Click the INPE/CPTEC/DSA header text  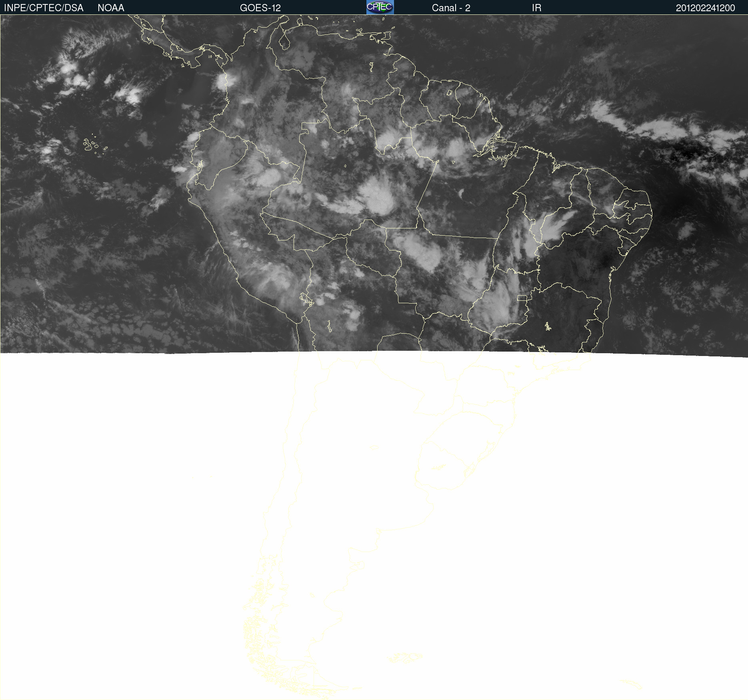click(44, 8)
